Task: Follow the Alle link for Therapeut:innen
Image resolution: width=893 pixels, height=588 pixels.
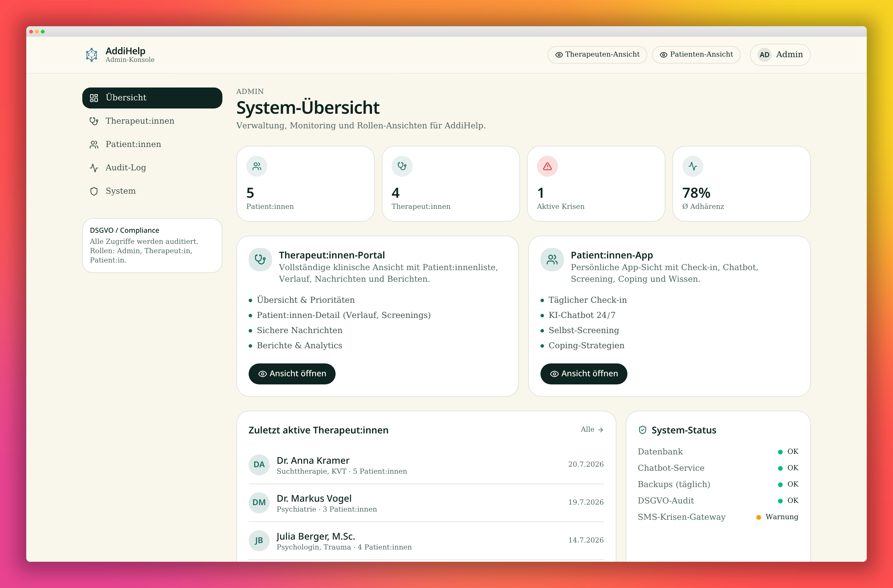Action: [x=592, y=430]
